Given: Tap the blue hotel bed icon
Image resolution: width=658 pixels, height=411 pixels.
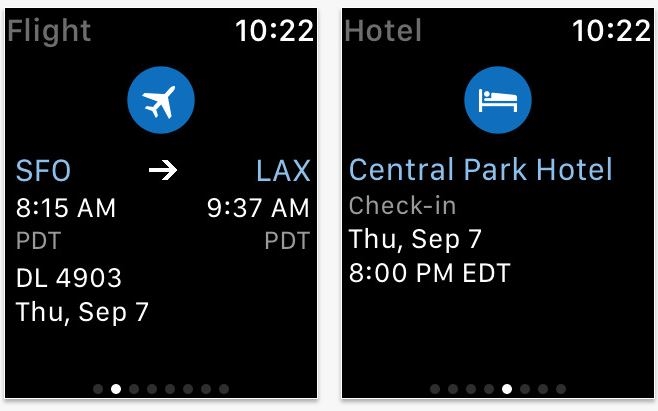Looking at the screenshot, I should (498, 100).
